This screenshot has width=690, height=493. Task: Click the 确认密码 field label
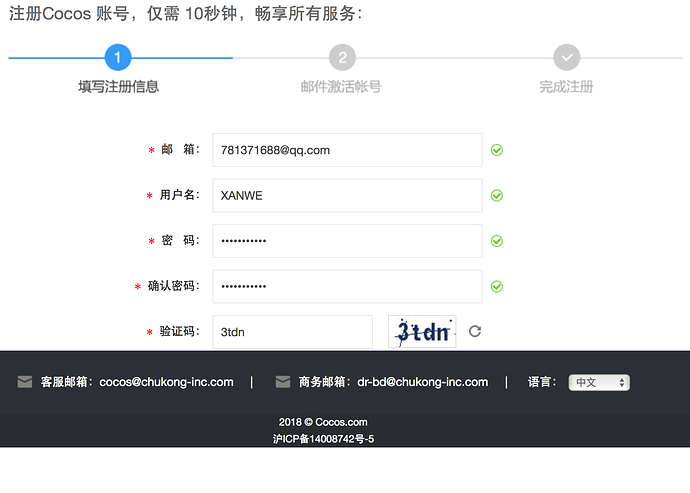coord(174,286)
